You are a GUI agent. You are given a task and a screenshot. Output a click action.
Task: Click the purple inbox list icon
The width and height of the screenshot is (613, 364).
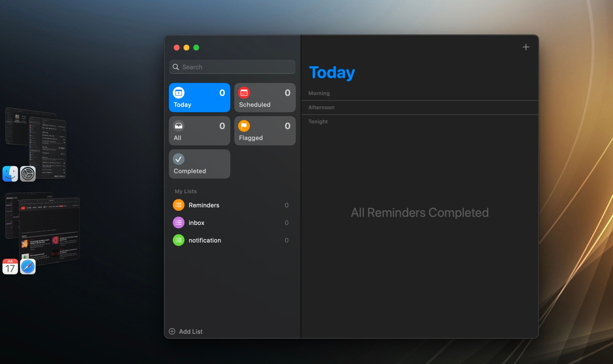pos(178,222)
